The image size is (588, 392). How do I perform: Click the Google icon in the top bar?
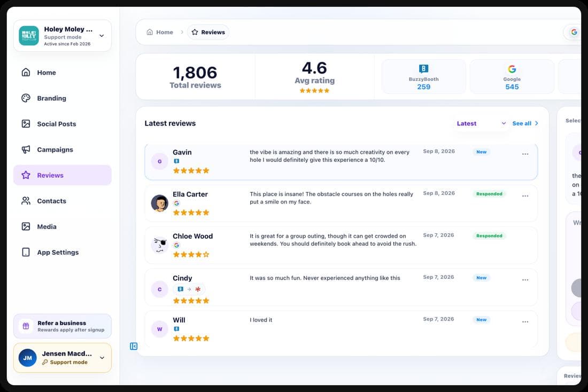click(x=574, y=32)
